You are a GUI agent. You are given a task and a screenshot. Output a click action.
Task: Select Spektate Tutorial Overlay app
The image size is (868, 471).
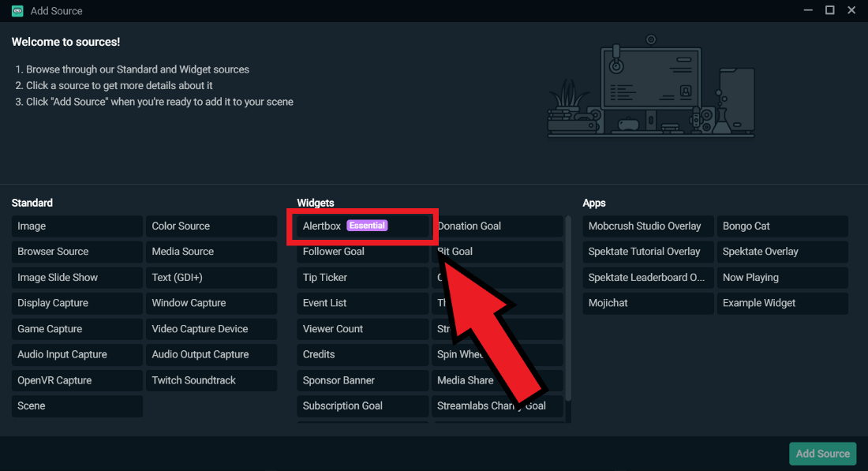click(648, 251)
